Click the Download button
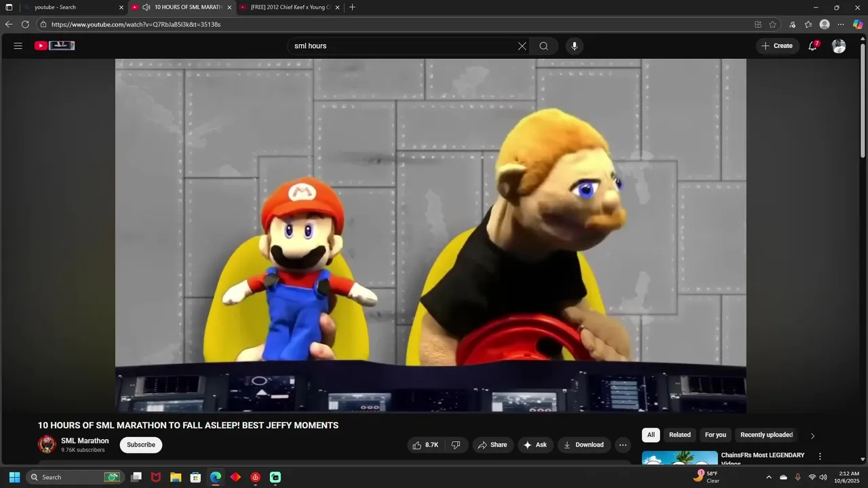This screenshot has height=488, width=868. pyautogui.click(x=583, y=445)
